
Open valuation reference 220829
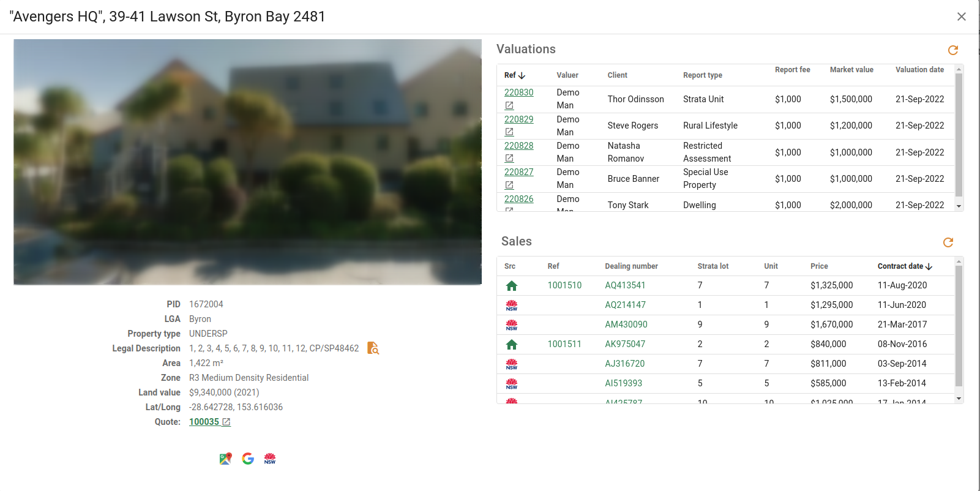point(518,119)
